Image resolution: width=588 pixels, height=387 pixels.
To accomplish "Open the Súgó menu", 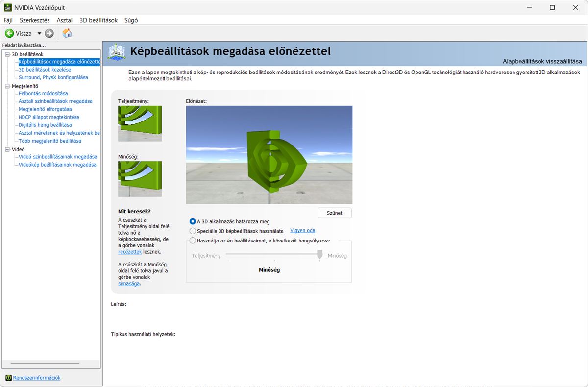I will [x=131, y=20].
